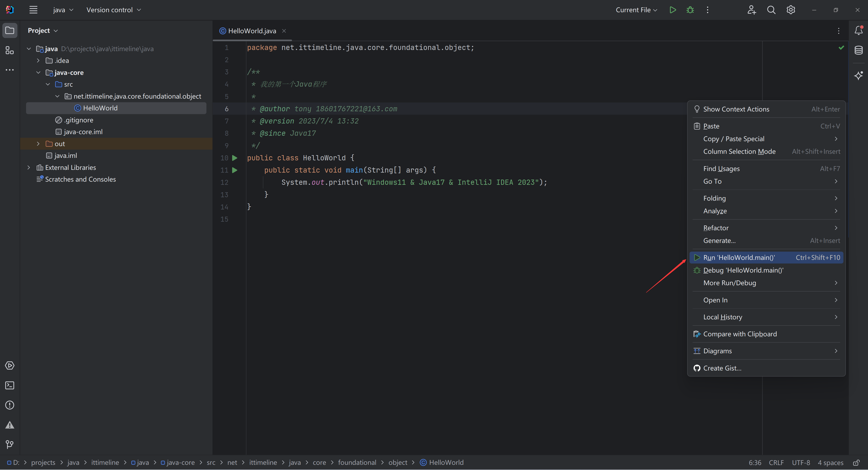868x470 pixels.
Task: Open the java project dropdown
Action: click(x=63, y=10)
